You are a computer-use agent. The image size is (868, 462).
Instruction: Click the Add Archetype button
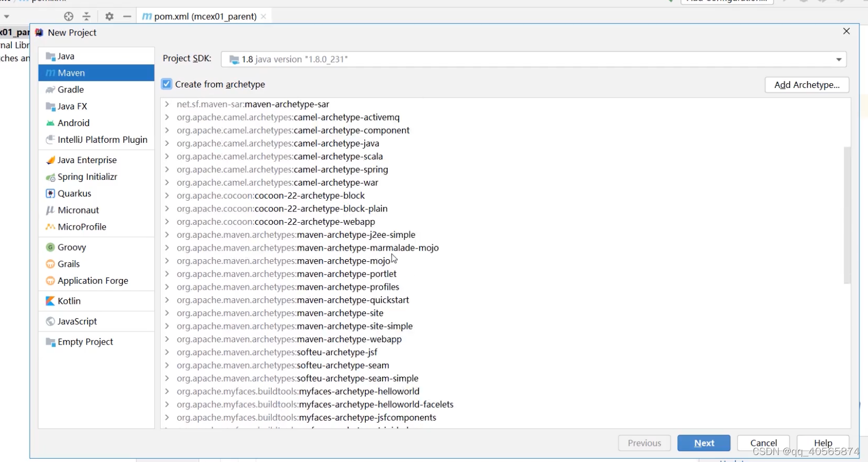[807, 85]
